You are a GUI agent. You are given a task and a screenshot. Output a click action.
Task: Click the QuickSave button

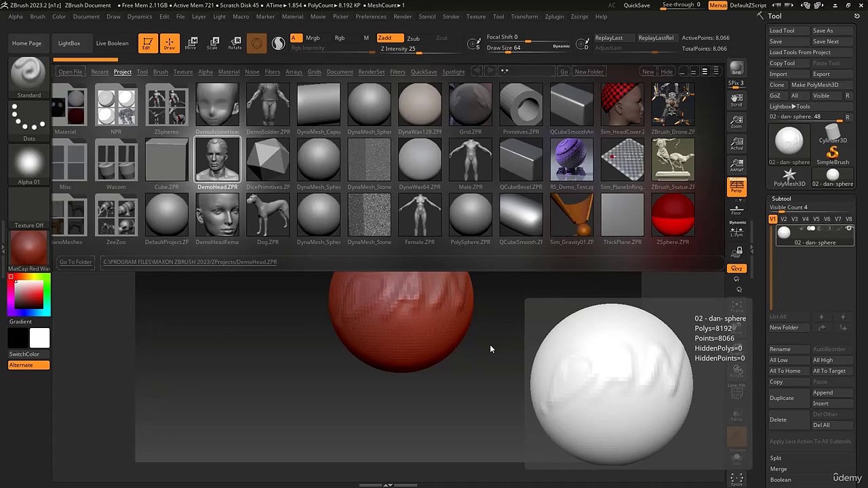[637, 5]
